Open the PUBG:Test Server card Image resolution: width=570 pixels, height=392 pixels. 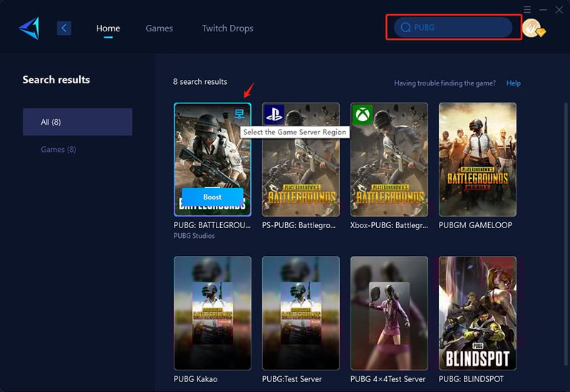click(301, 314)
